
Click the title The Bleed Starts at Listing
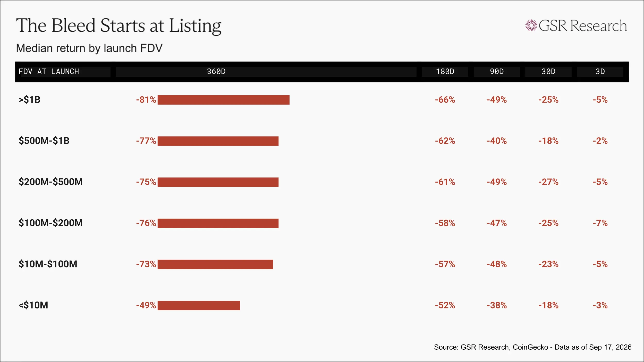point(119,26)
